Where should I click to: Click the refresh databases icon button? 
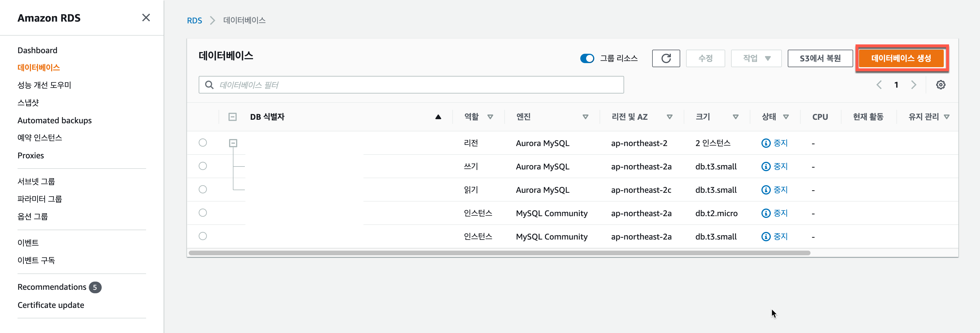coord(665,58)
